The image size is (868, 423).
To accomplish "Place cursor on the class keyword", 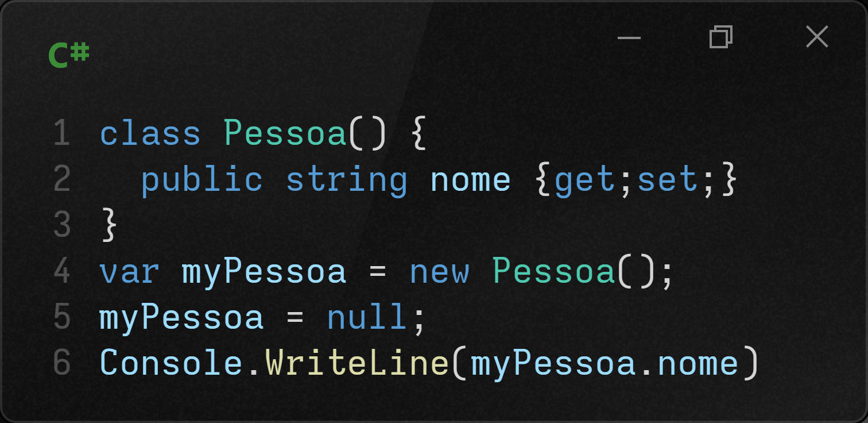I will click(x=150, y=133).
